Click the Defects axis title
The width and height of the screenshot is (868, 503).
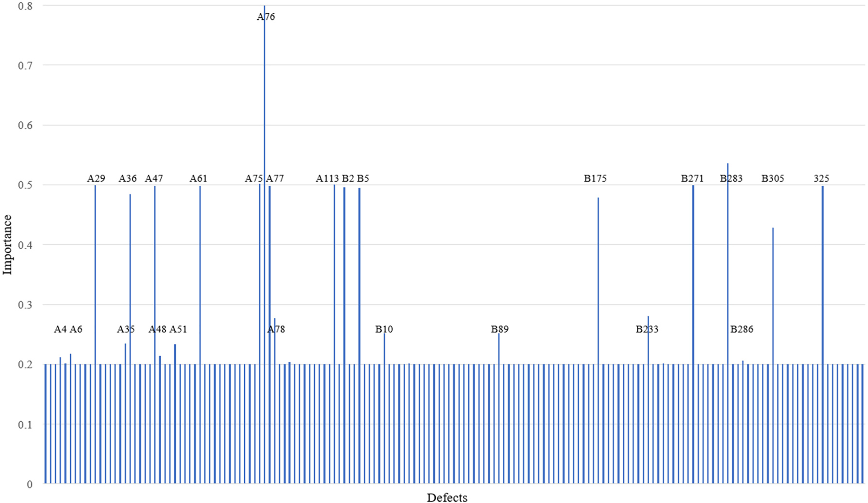click(447, 498)
